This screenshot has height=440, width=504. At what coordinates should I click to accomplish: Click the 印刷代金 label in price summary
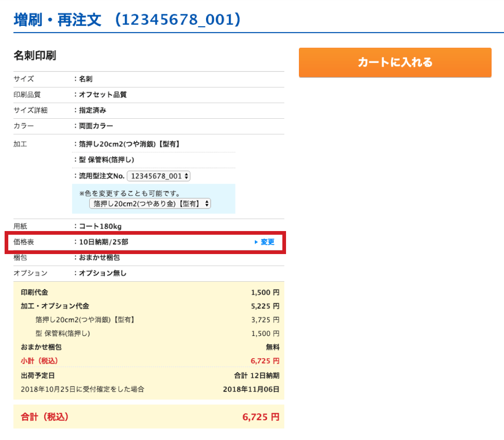click(x=34, y=292)
